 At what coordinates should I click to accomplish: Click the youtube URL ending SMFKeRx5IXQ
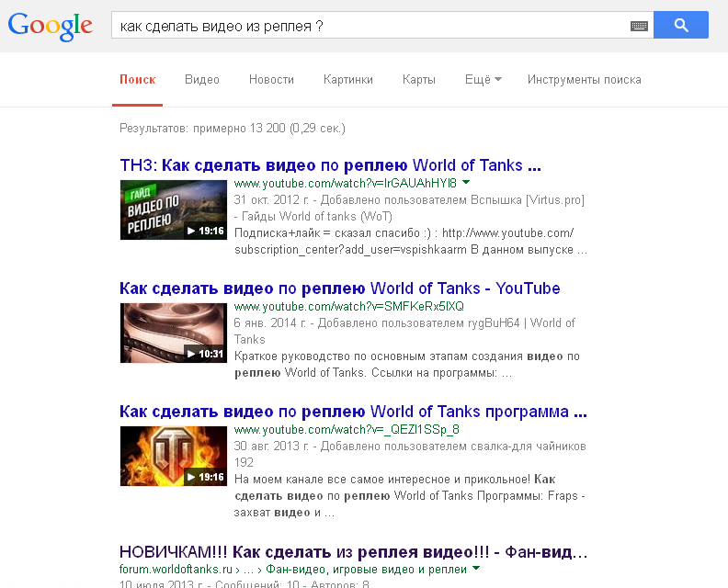[x=348, y=306]
